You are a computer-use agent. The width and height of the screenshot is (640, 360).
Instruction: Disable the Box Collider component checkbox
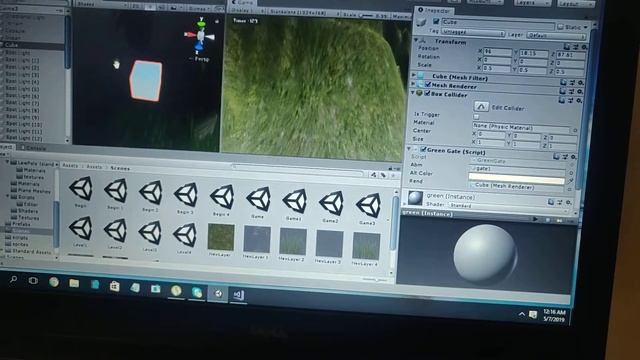point(427,93)
